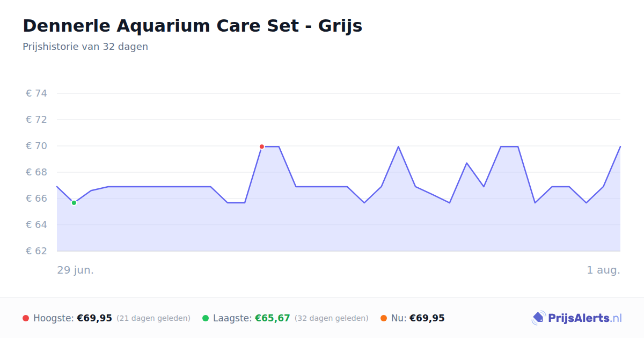Click the 1 aug. end date label
The width and height of the screenshot is (644, 338).
[x=604, y=270]
